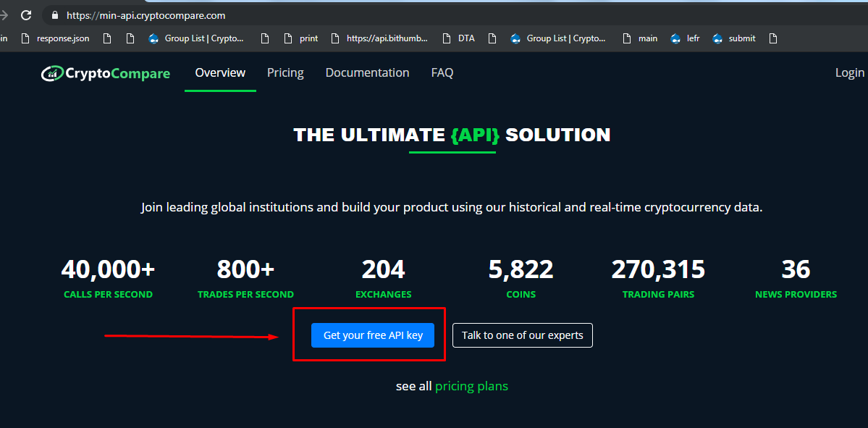Open the main bookmark

click(x=640, y=39)
